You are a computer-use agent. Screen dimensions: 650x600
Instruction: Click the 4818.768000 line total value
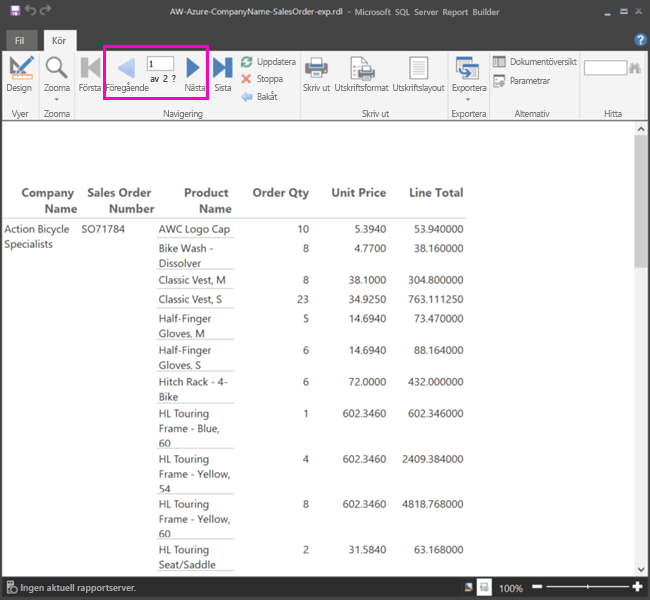[432, 504]
